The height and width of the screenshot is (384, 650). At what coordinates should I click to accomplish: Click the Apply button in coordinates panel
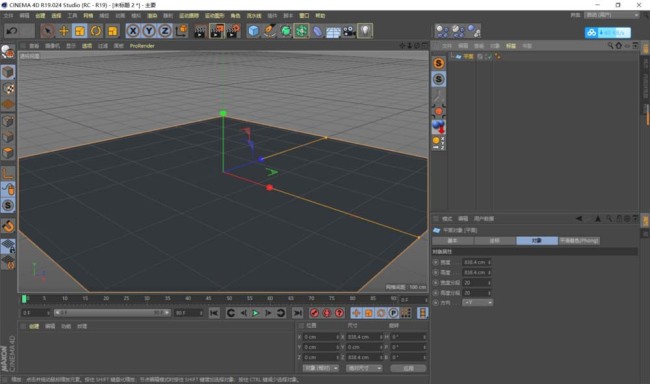(408, 368)
